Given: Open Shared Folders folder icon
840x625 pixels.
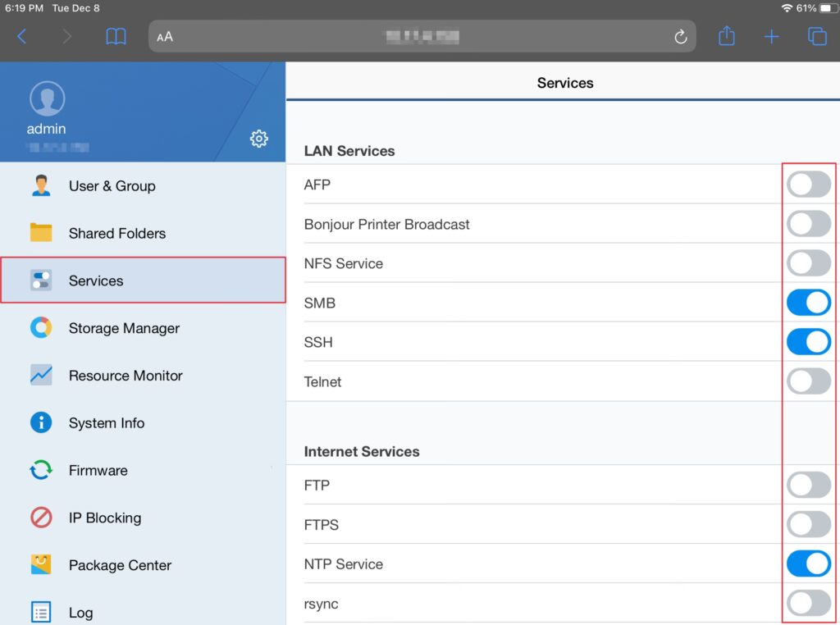Looking at the screenshot, I should [41, 233].
